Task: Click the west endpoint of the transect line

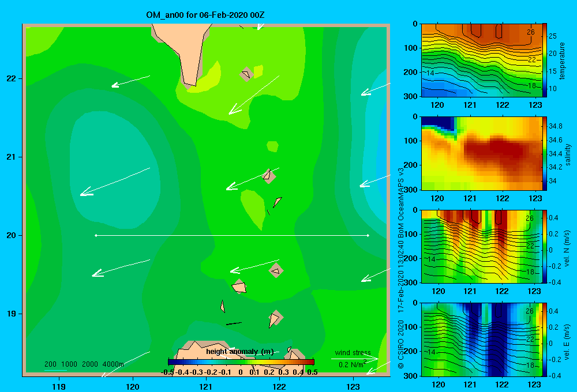Action: point(96,235)
